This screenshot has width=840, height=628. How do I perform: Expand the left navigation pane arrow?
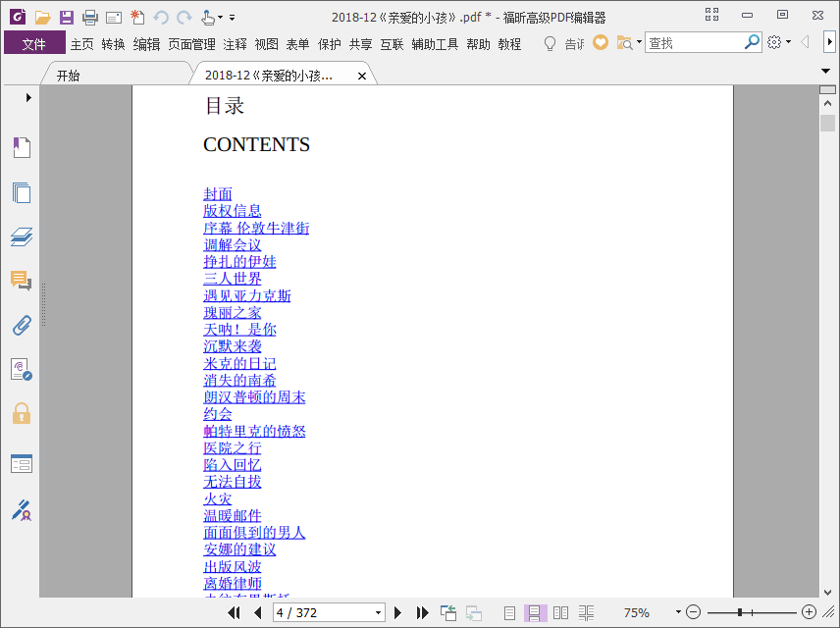tap(28, 97)
